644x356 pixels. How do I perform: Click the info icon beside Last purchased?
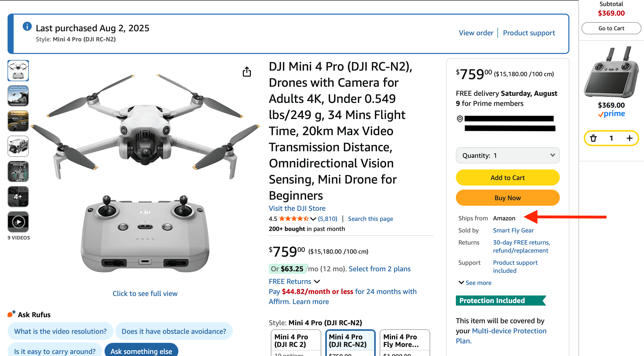27,26
